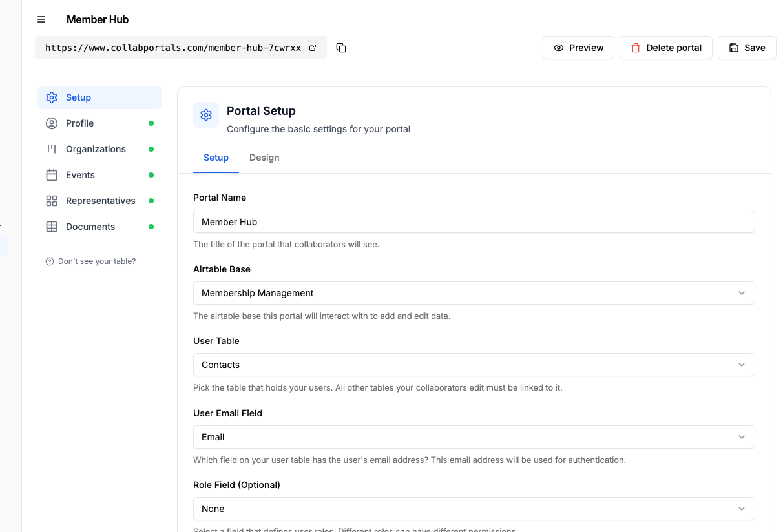The height and width of the screenshot is (532, 783).
Task: Open Documents in the sidebar
Action: point(99,227)
